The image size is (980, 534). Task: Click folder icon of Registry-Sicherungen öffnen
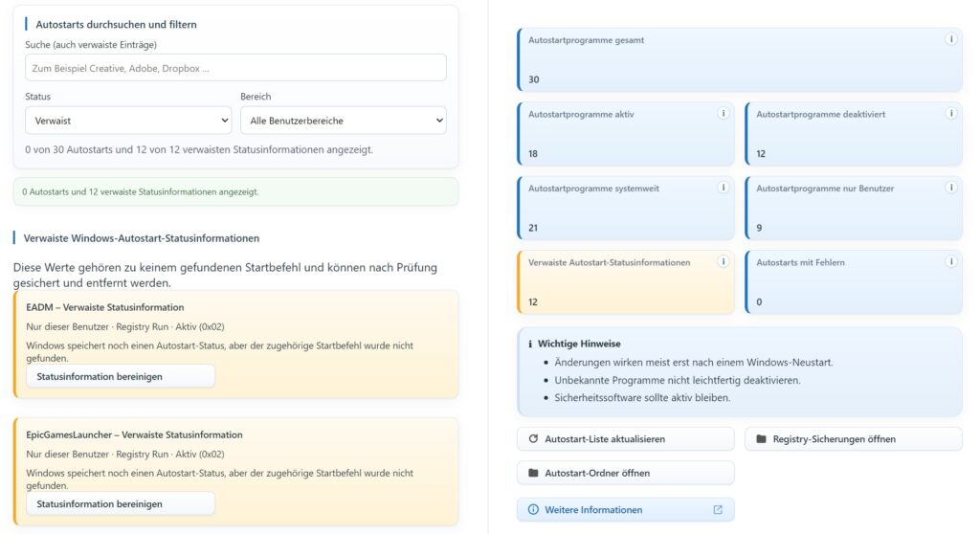(761, 439)
